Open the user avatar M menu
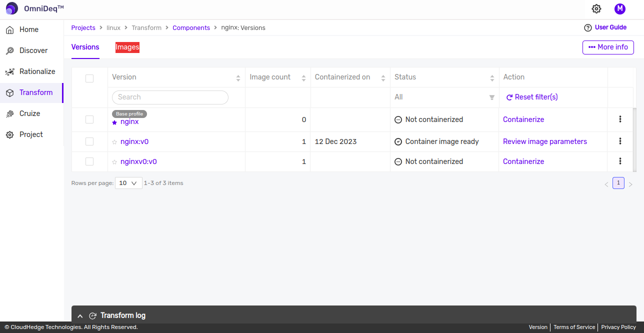The image size is (644, 333). (620, 8)
